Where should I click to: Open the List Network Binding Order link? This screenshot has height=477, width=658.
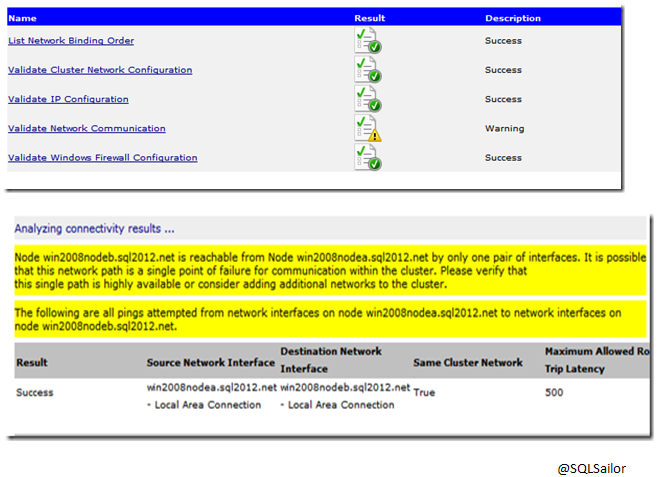(x=71, y=41)
